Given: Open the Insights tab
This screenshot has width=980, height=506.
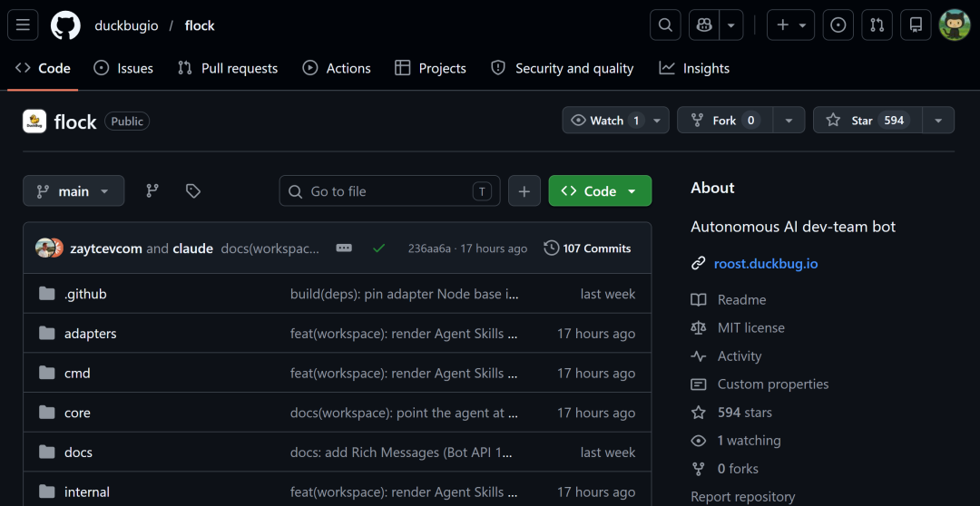Looking at the screenshot, I should tap(694, 68).
